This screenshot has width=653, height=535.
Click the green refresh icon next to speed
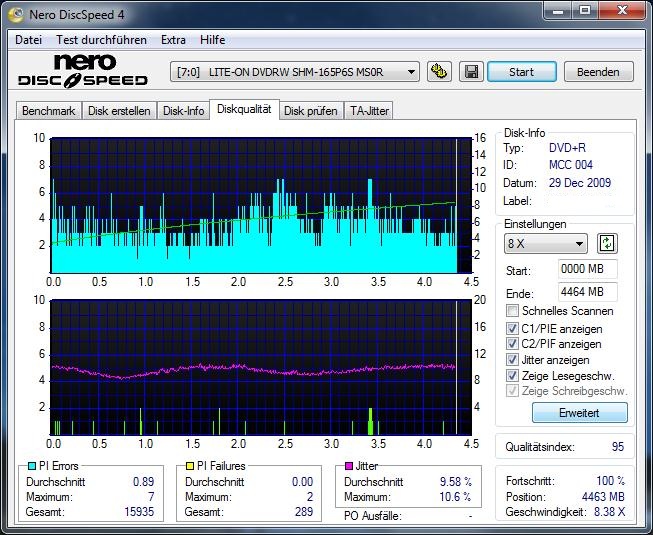(x=607, y=244)
